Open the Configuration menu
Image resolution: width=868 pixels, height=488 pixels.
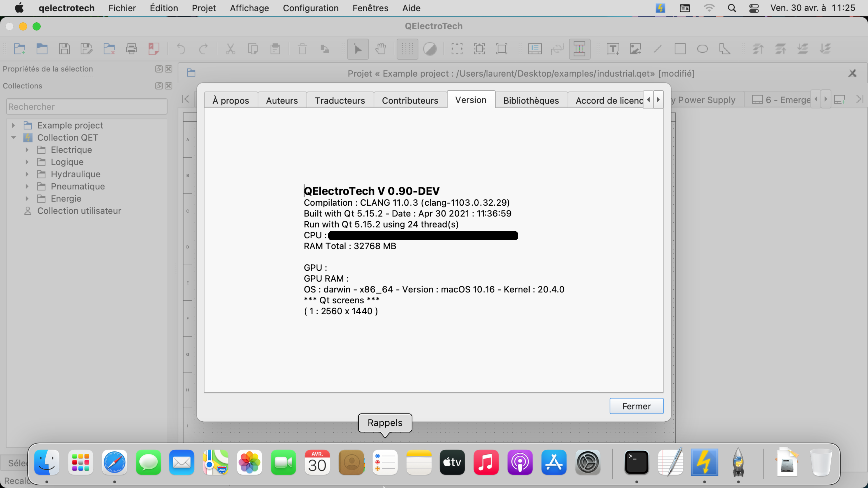(311, 8)
